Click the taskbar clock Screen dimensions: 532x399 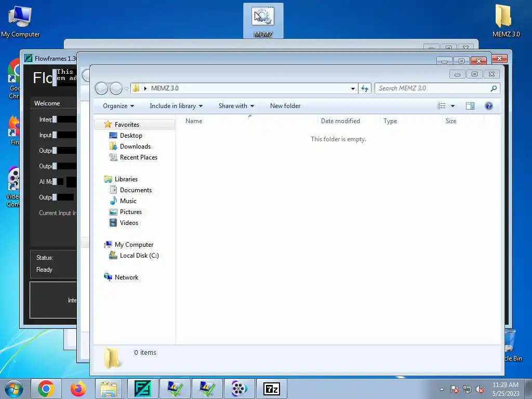(505, 389)
